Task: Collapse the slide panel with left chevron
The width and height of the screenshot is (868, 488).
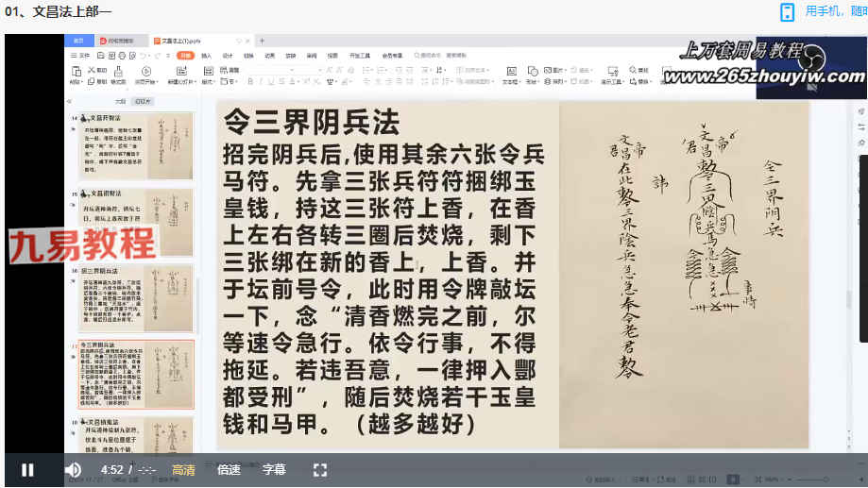Action: click(x=69, y=101)
